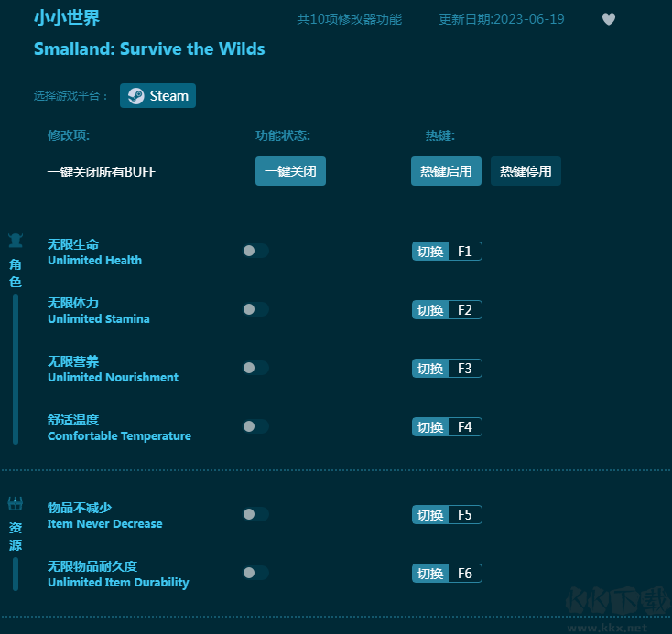
Task: Click Smalland: Survive the Wilds title
Action: point(149,48)
